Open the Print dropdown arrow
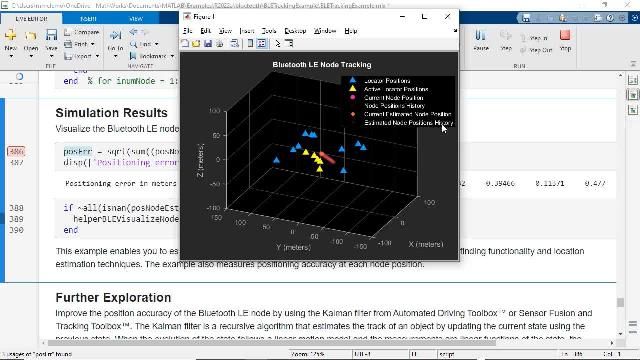This screenshot has height=360, width=640. [x=93, y=44]
